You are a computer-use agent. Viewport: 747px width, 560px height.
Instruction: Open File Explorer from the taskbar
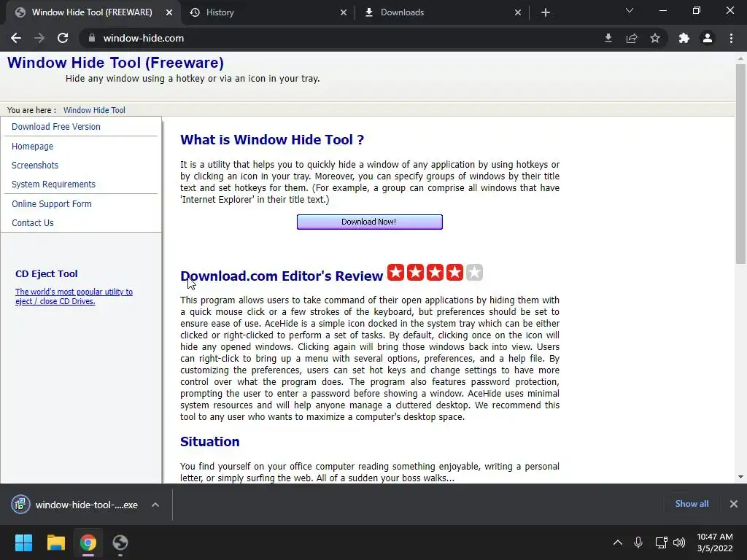pos(55,542)
